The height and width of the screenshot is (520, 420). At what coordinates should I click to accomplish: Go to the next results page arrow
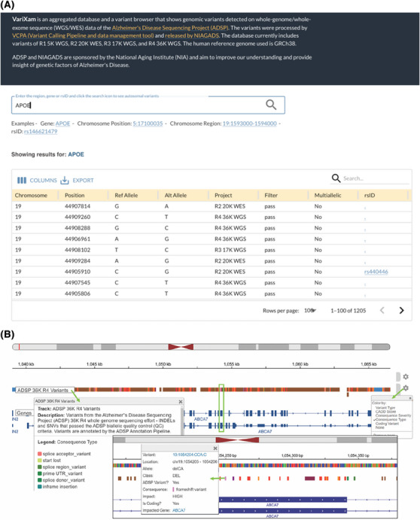point(402,310)
